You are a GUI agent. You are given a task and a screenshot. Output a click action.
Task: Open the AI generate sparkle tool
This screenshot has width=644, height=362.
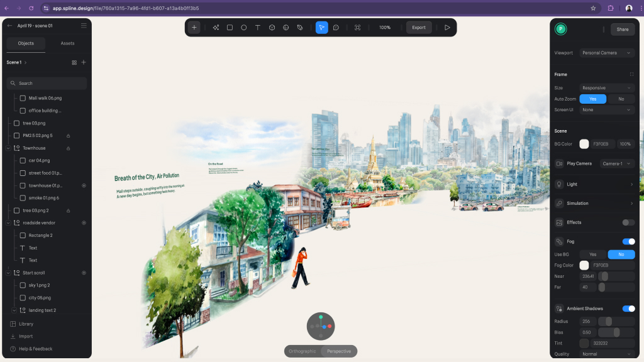pyautogui.click(x=216, y=28)
